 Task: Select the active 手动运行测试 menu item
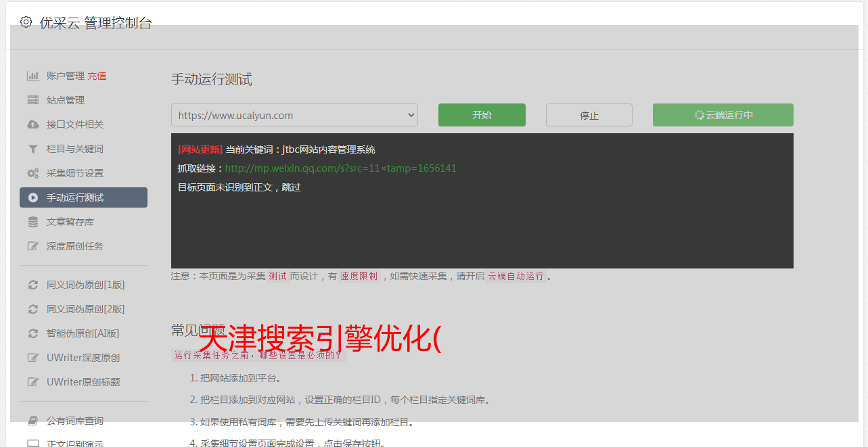tap(83, 197)
